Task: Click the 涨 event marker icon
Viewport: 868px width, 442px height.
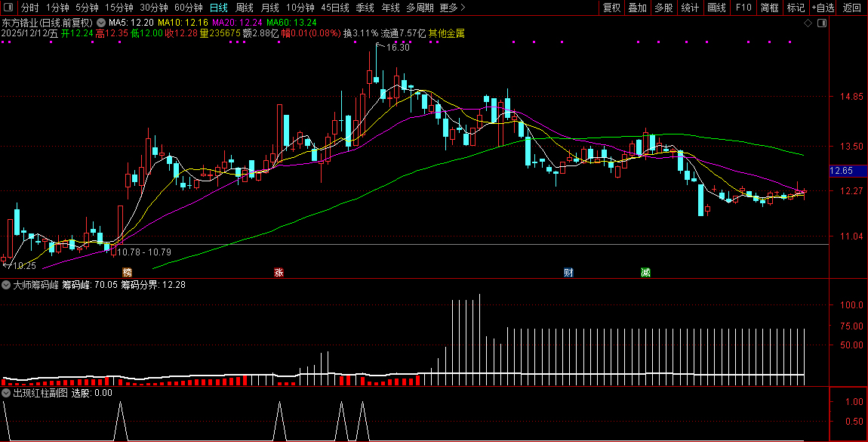Action: tap(279, 272)
